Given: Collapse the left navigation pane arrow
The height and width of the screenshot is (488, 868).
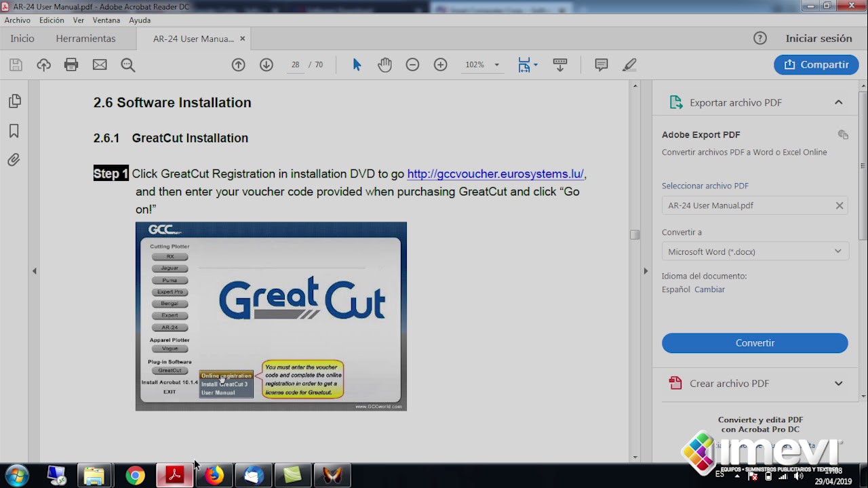Looking at the screenshot, I should (x=34, y=271).
